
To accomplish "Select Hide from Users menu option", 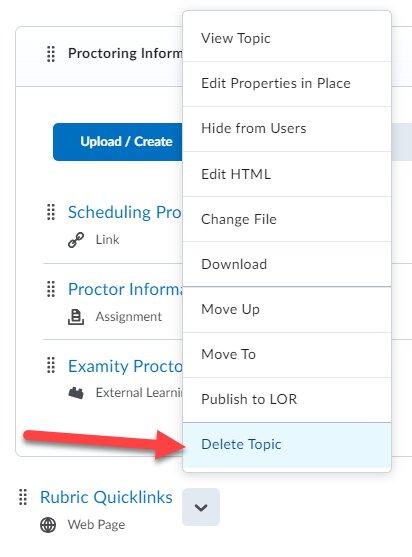I will (287, 129).
